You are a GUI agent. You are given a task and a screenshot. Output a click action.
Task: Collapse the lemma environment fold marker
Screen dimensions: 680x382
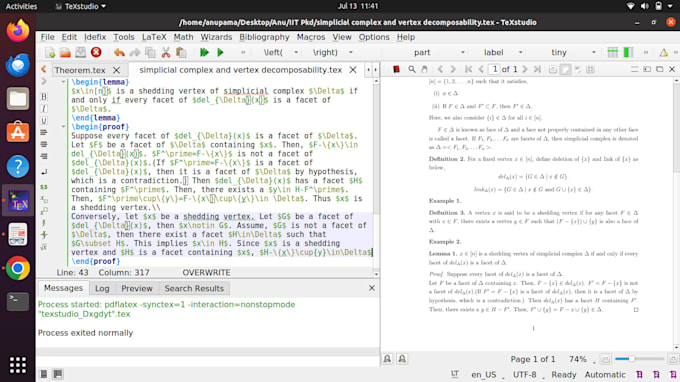click(x=63, y=82)
